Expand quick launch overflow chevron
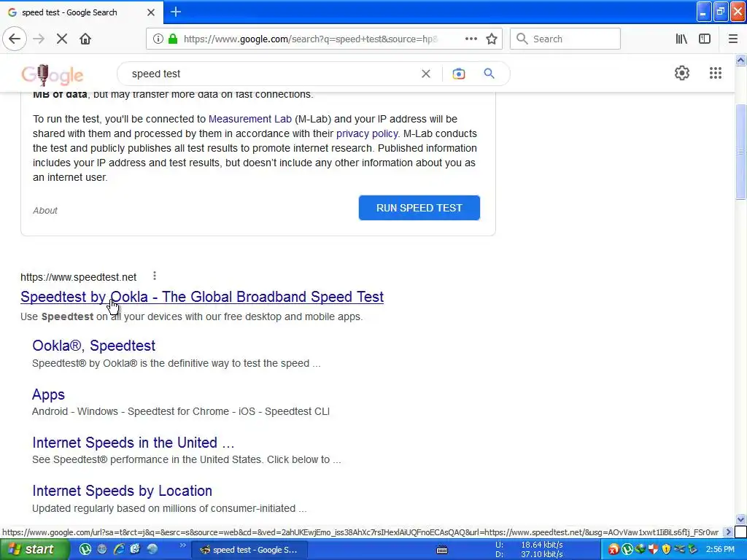Screen dimensions: 747x560 (182, 545)
